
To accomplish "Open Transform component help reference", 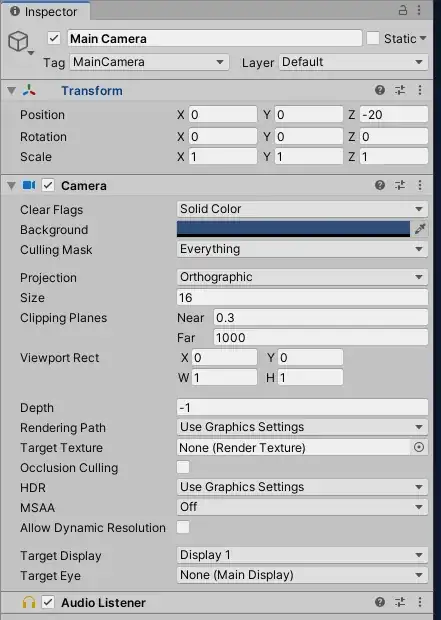I will [x=380, y=90].
